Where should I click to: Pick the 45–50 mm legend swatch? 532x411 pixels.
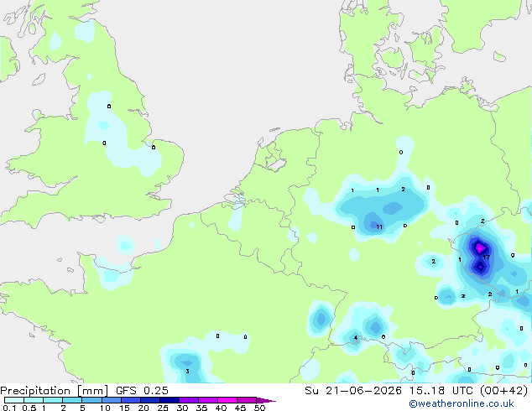[247, 400]
